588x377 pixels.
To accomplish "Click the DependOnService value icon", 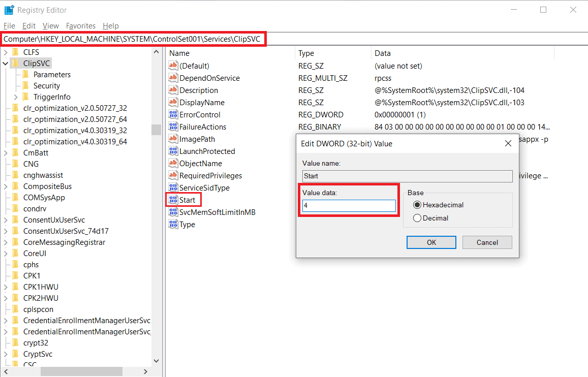I will point(173,78).
